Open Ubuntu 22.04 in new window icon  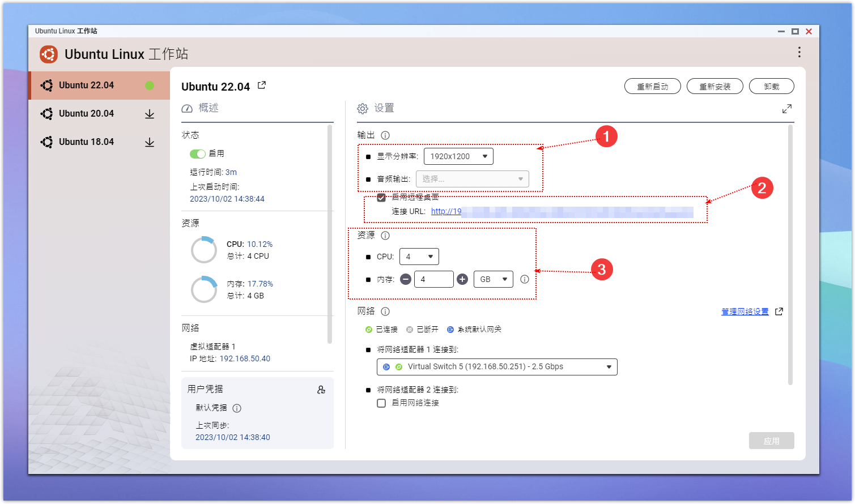pyautogui.click(x=262, y=86)
